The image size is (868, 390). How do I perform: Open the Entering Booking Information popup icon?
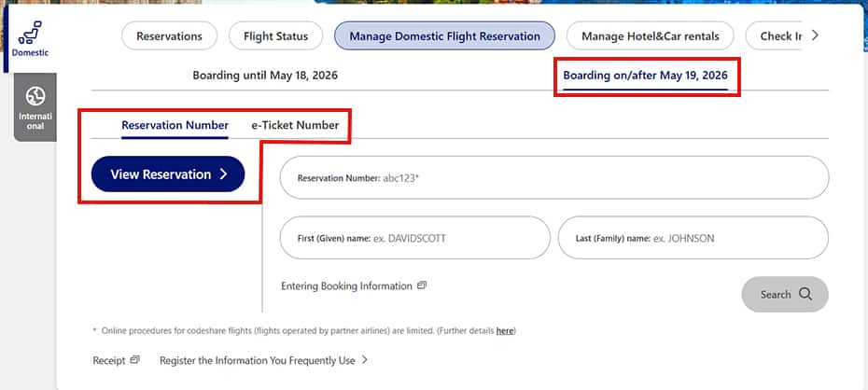[422, 286]
